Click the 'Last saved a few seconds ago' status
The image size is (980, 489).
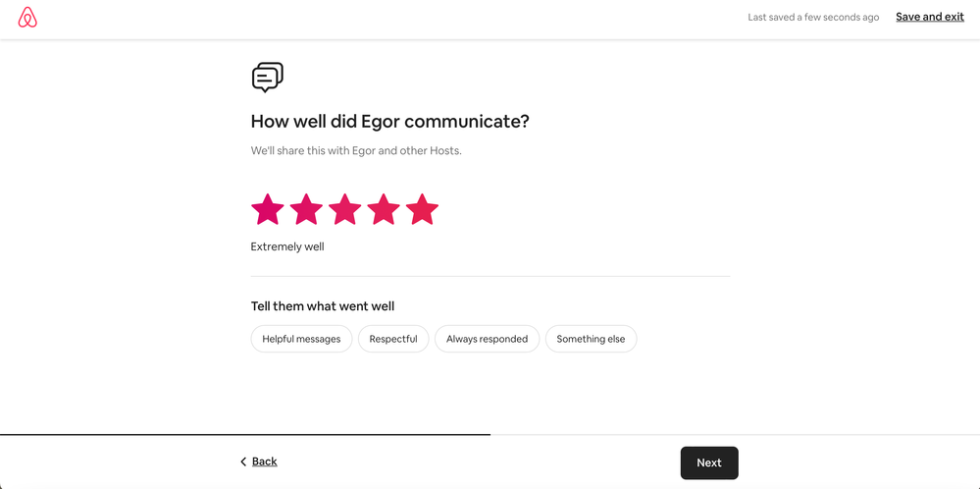click(x=813, y=18)
